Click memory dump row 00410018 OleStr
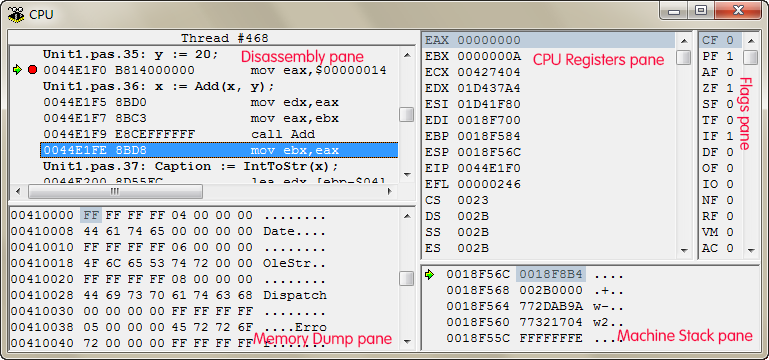The width and height of the screenshot is (769, 360). [168, 263]
